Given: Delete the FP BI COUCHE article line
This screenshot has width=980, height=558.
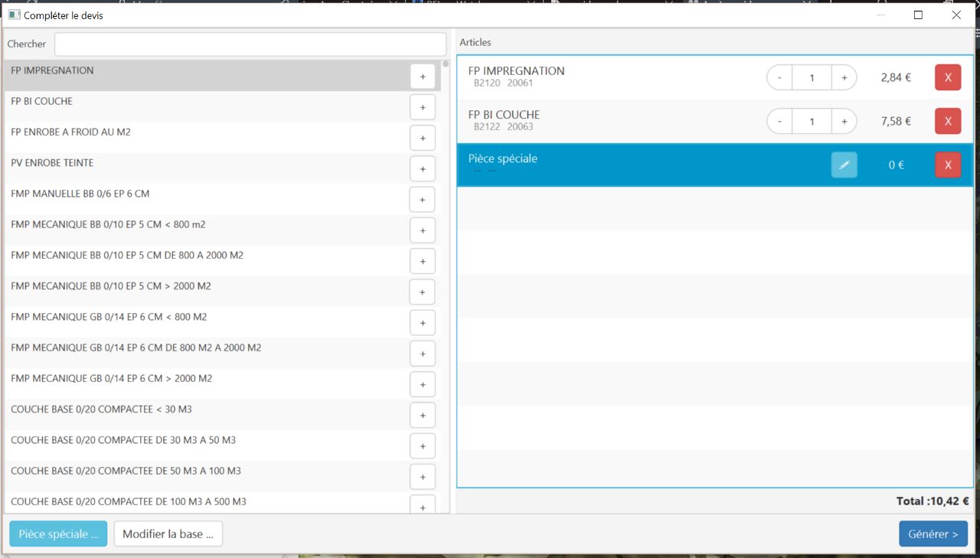Looking at the screenshot, I should click(x=947, y=121).
